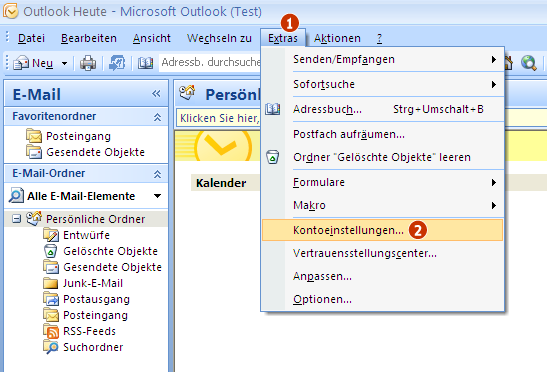Click the Gelöschte Objekte recycle icon in tree
This screenshot has height=372, width=547.
coord(50,251)
